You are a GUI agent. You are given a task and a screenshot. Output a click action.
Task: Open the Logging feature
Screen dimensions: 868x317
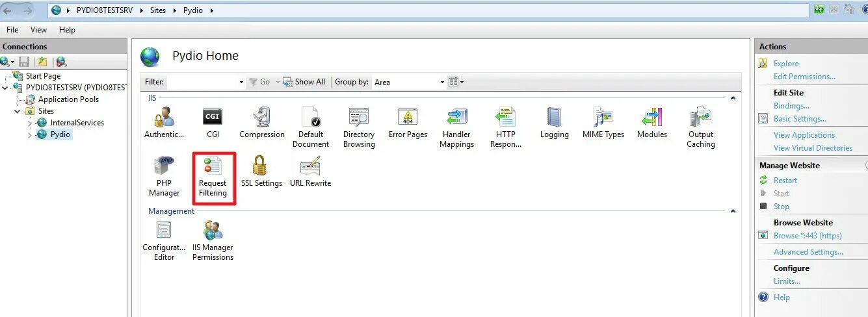tap(554, 123)
